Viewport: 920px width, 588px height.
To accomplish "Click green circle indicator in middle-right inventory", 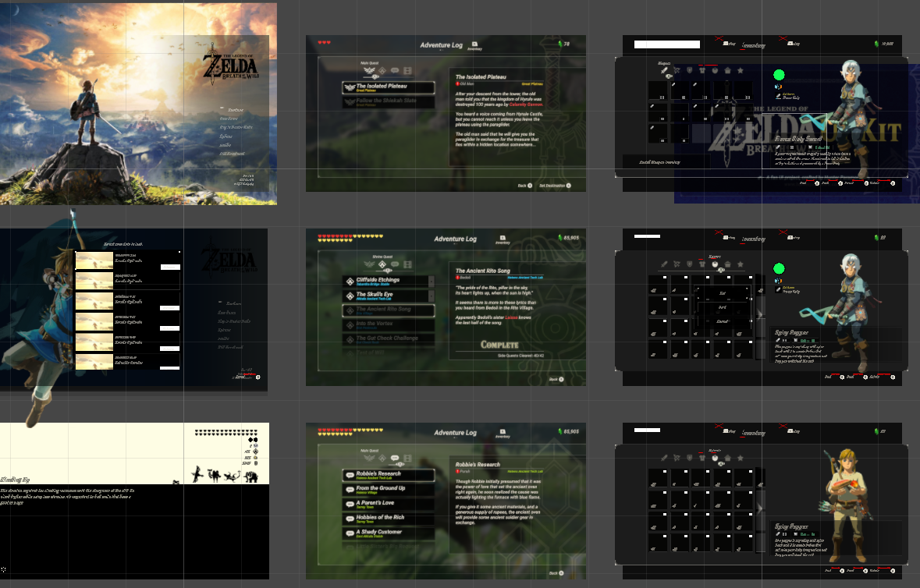I will click(x=780, y=268).
